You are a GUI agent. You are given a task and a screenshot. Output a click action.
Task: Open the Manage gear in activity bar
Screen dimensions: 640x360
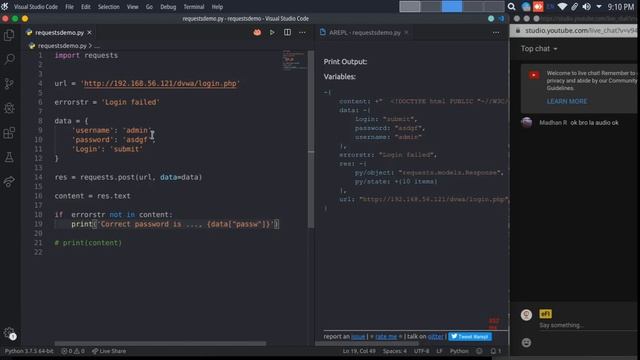(x=9, y=333)
